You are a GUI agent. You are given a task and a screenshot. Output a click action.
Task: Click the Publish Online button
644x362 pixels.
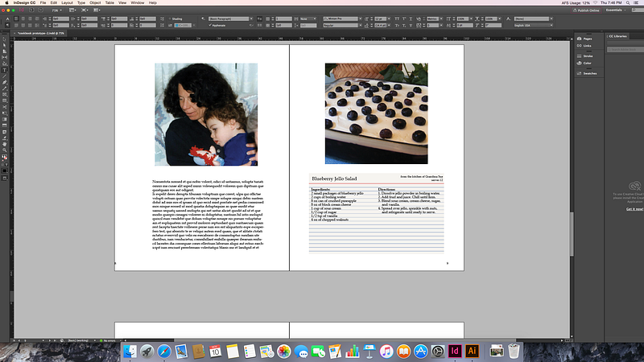click(x=586, y=10)
